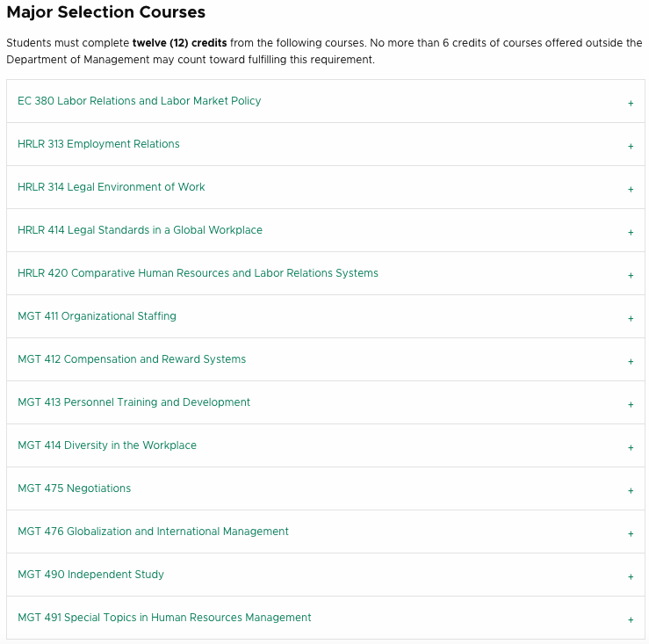
Task: Open MGT 490 Independent Study details
Action: click(90, 575)
